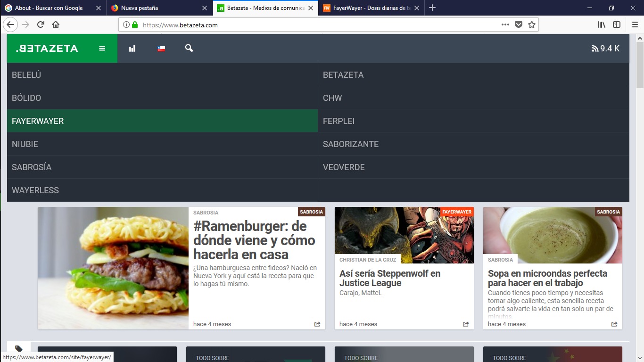Screen dimensions: 644x362
Task: Open FAYERWAYER from the sites menu
Action: (162, 121)
